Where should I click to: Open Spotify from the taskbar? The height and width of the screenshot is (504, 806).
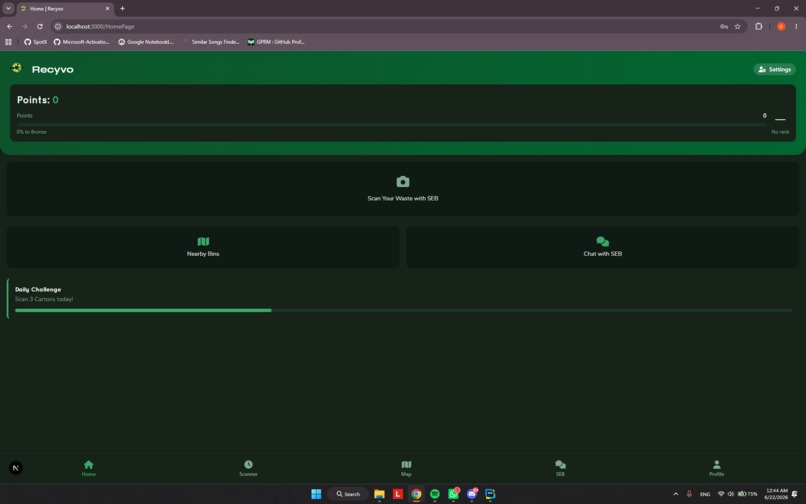(435, 494)
